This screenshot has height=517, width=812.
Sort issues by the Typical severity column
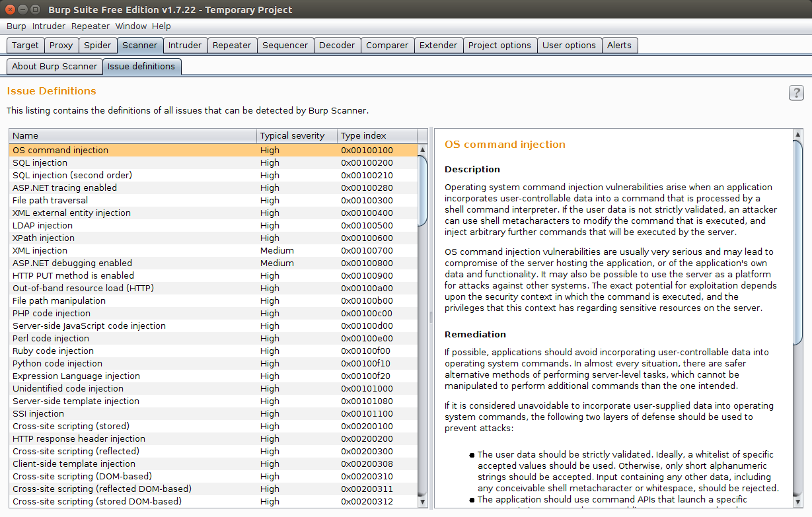(x=297, y=135)
